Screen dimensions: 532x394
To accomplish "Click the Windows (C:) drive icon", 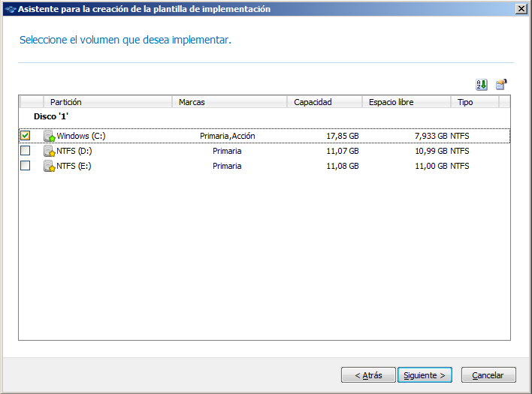I will click(x=50, y=136).
